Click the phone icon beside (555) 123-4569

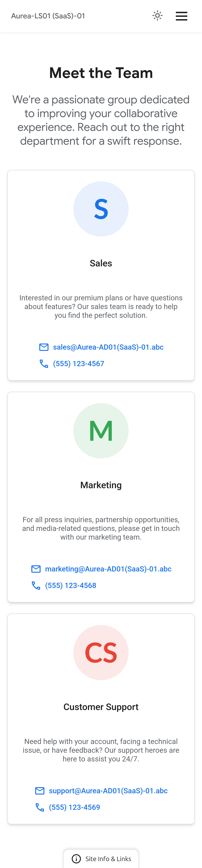point(40,807)
